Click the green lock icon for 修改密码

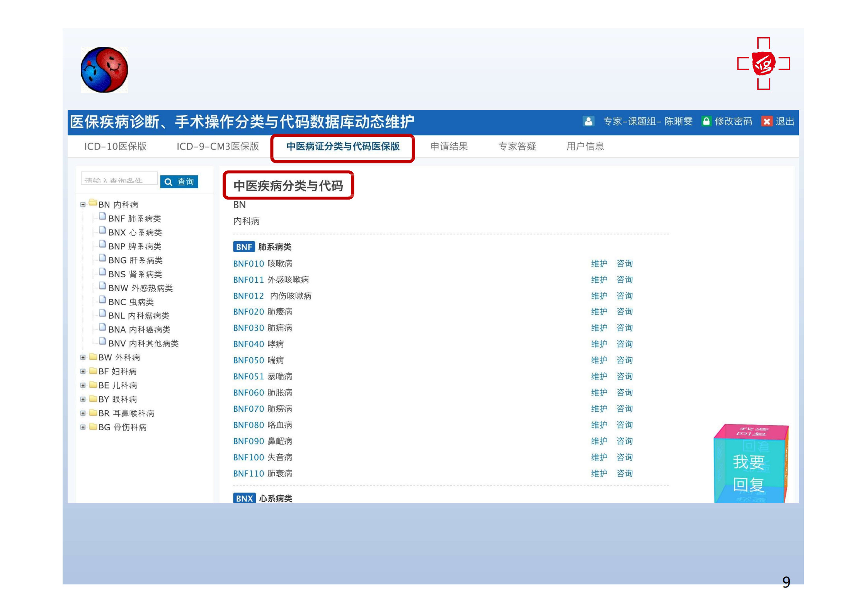click(706, 121)
